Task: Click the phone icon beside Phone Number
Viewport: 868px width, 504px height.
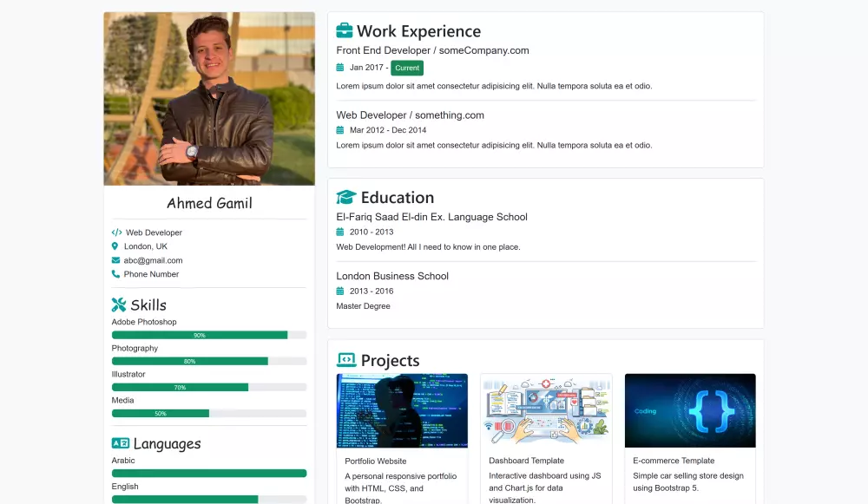Action: click(115, 273)
